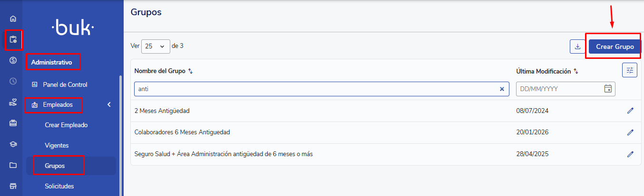Edit the 2 Meses Antigüedad group
Screen dimensions: 644x196
pos(630,111)
